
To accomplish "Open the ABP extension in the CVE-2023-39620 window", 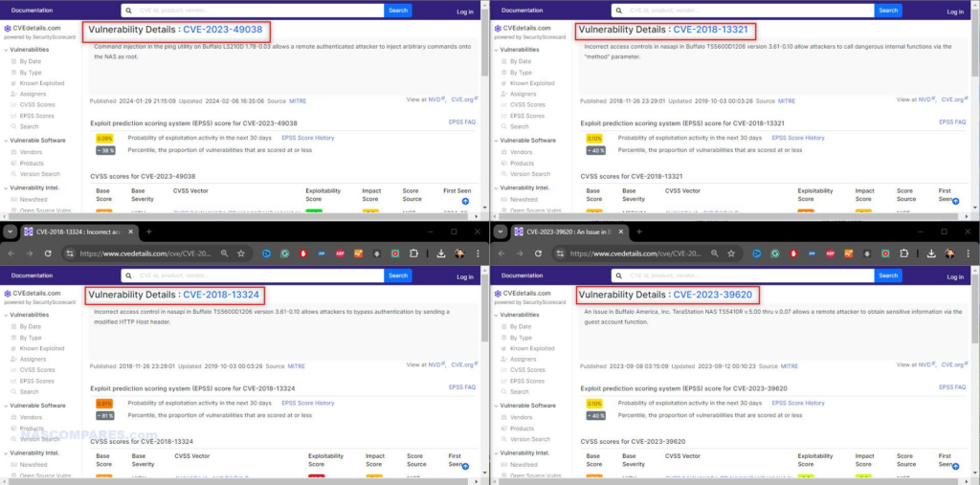I will point(831,254).
